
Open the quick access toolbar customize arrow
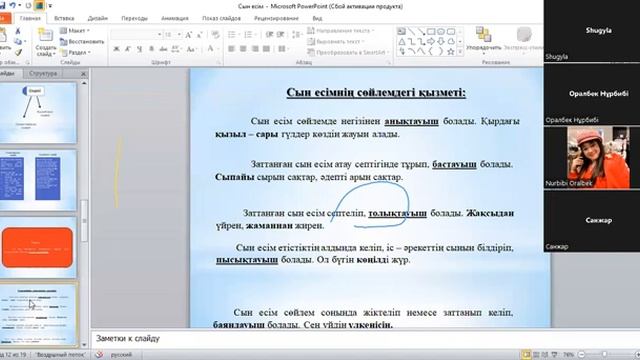50,6
